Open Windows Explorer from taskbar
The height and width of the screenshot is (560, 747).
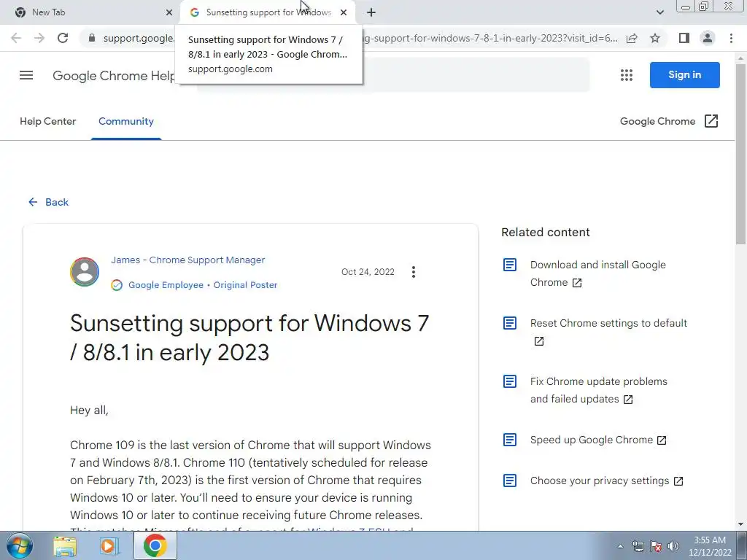click(x=65, y=545)
